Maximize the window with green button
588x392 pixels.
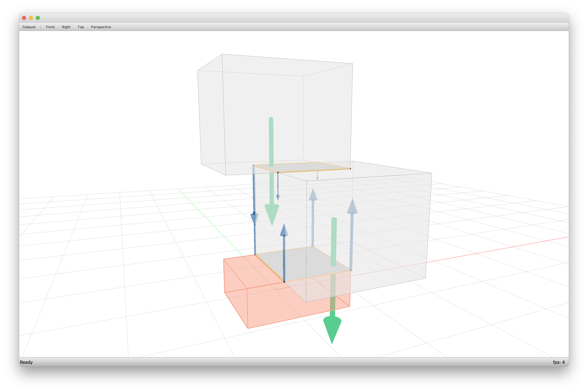click(38, 18)
